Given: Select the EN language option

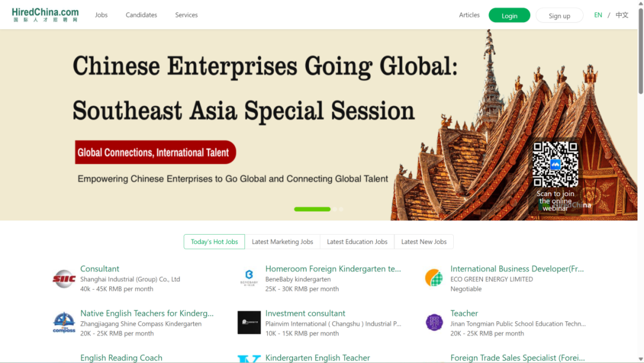Looking at the screenshot, I should point(598,15).
